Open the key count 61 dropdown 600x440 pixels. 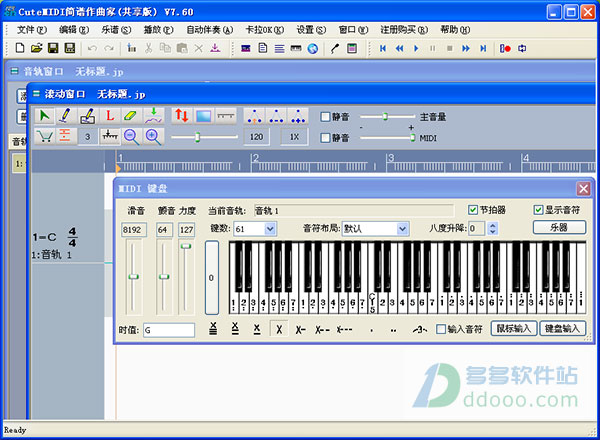point(270,229)
